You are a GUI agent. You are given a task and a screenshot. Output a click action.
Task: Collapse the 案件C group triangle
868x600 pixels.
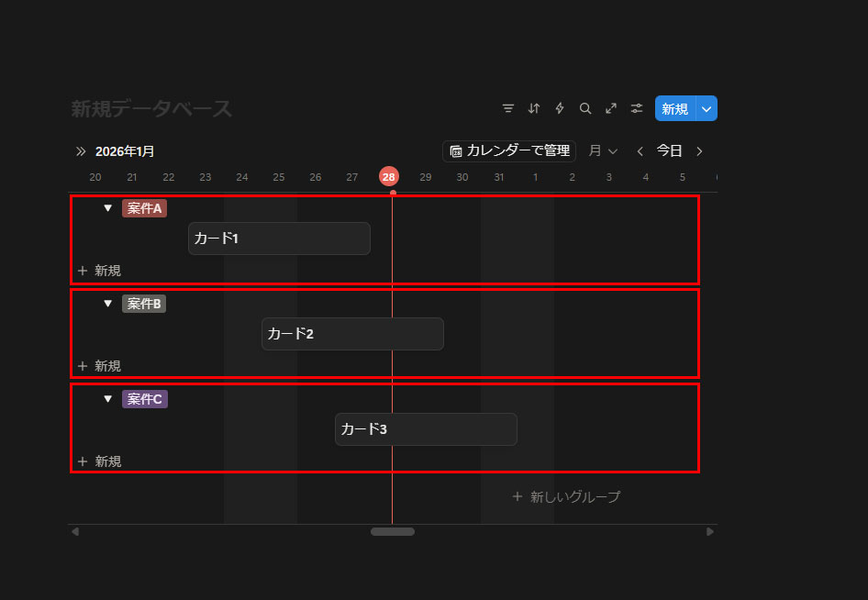click(x=107, y=399)
